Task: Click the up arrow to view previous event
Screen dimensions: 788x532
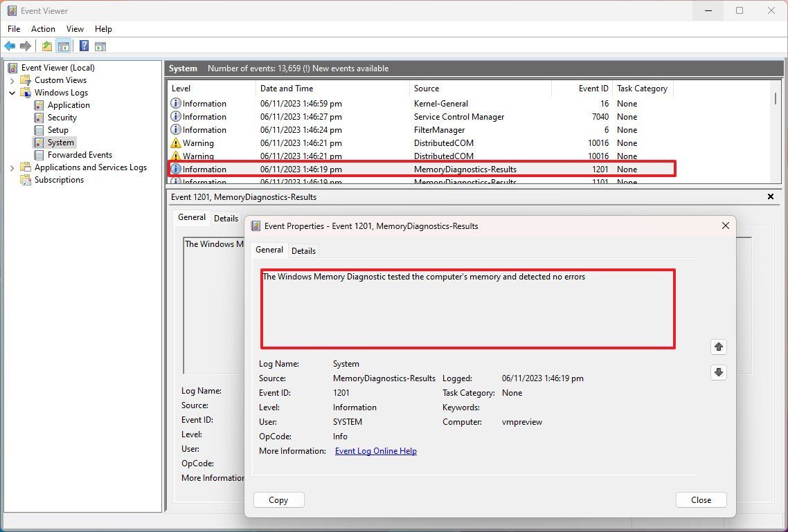Action: point(718,347)
